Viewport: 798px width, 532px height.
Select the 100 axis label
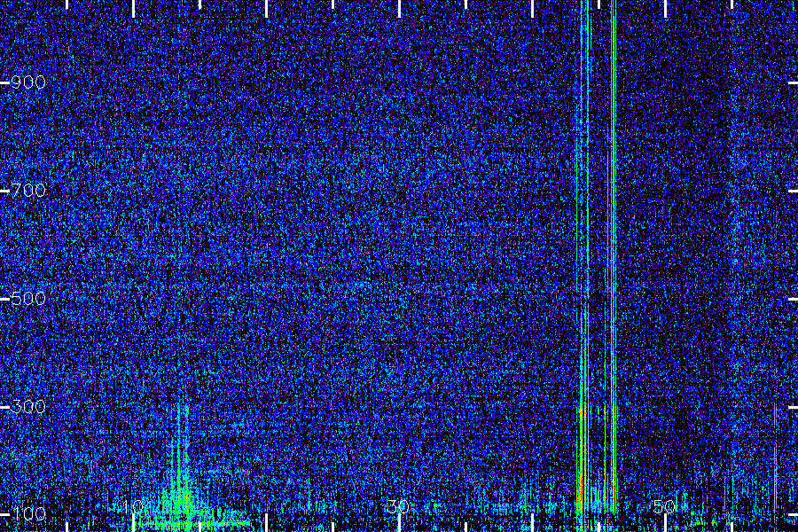28,513
